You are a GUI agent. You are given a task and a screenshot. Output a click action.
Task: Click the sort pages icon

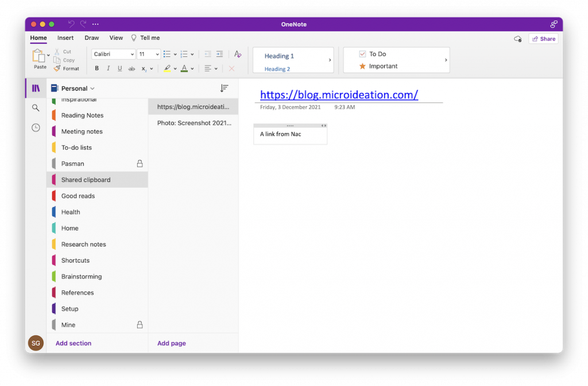(x=224, y=88)
